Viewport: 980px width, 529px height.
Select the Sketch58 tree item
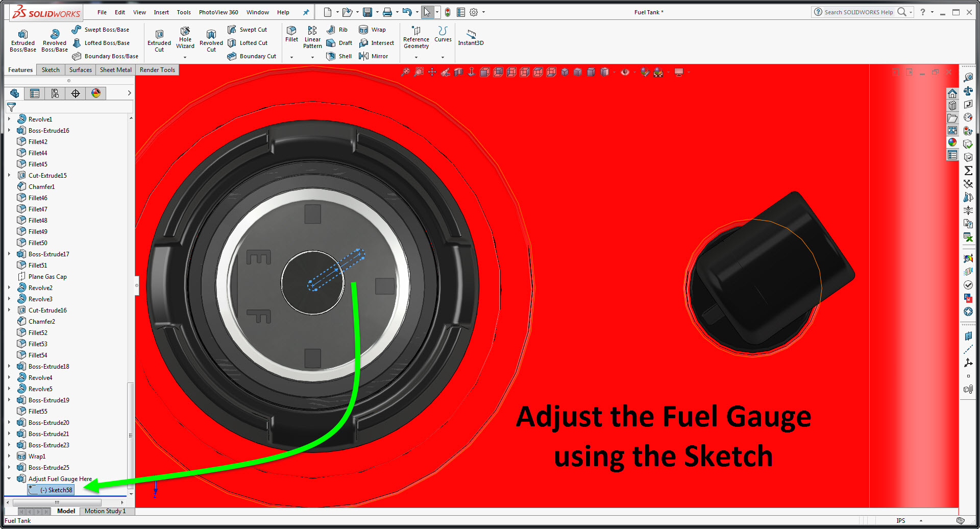(x=51, y=490)
